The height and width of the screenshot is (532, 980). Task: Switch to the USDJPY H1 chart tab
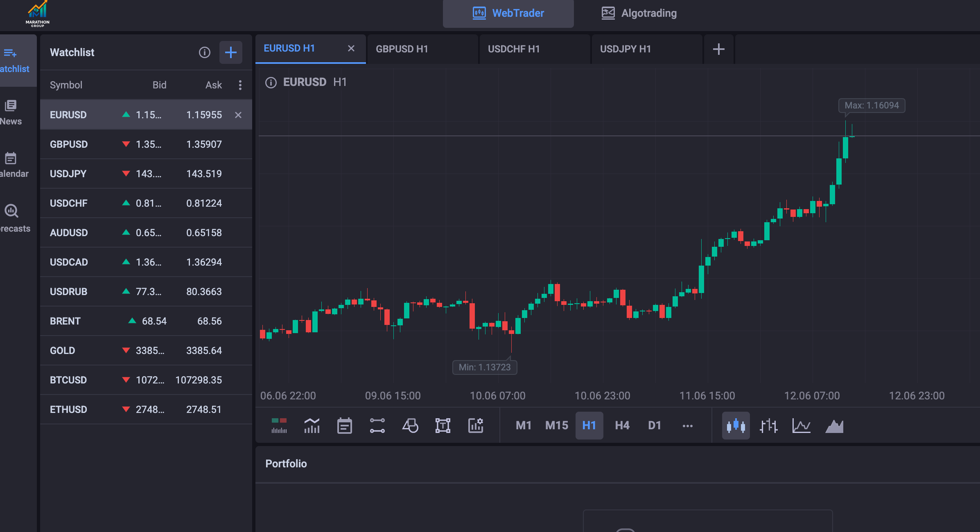(x=647, y=49)
